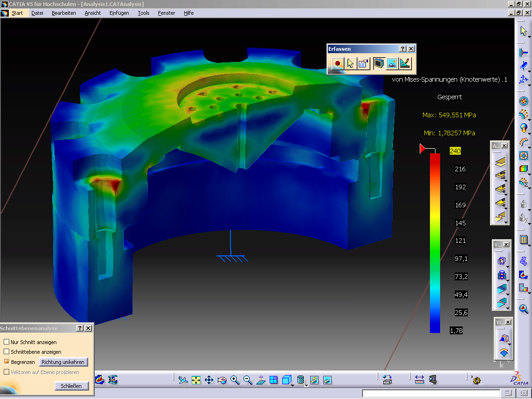Click the I-beam deformation icon in the bottom toolbar
Screen dimensions: 532x399
pos(113,380)
